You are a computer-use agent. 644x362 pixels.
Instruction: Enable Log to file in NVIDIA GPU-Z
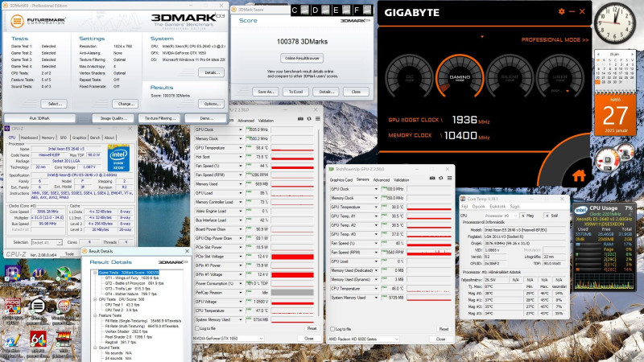point(197,328)
